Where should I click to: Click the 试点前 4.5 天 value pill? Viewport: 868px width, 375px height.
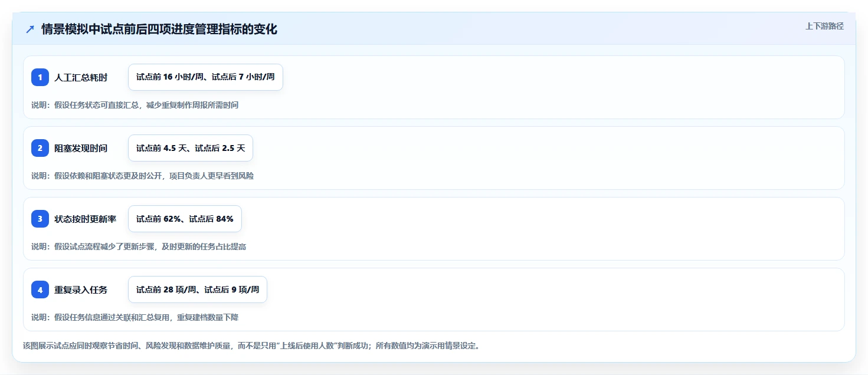[191, 148]
